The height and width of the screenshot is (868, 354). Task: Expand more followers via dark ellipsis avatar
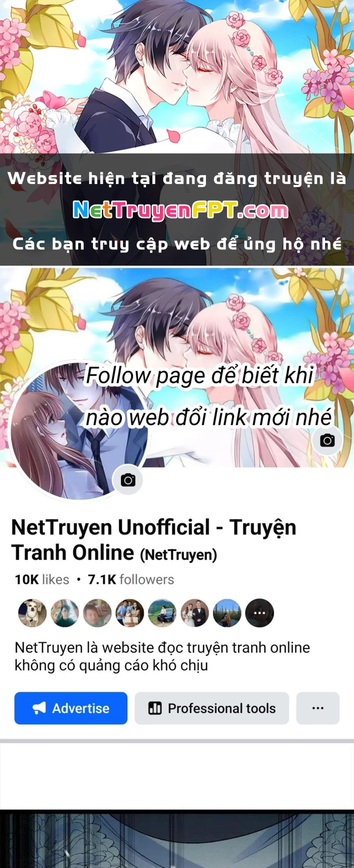pyautogui.click(x=260, y=613)
